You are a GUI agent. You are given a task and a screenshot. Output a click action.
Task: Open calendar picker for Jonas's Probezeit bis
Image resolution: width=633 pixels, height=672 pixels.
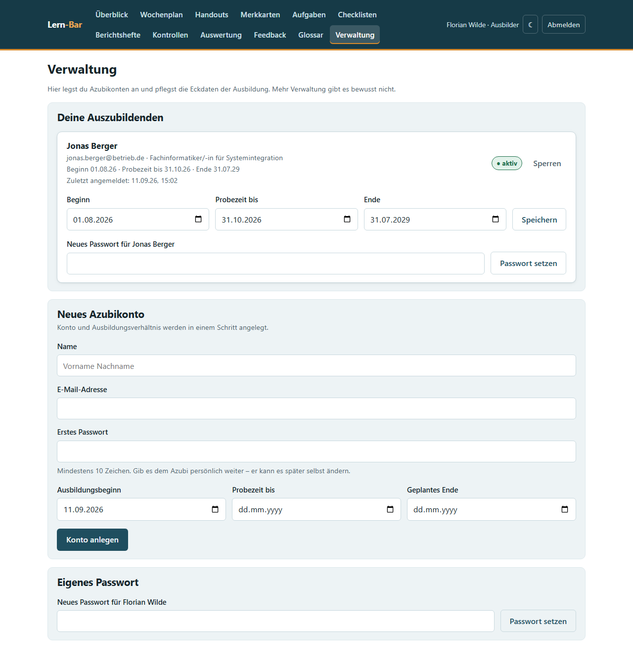(347, 220)
